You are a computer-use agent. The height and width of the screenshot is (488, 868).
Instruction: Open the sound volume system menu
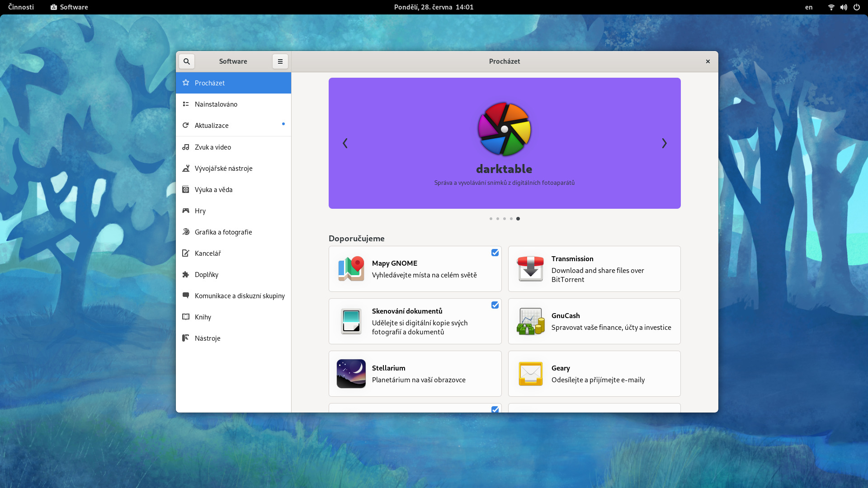coord(844,7)
